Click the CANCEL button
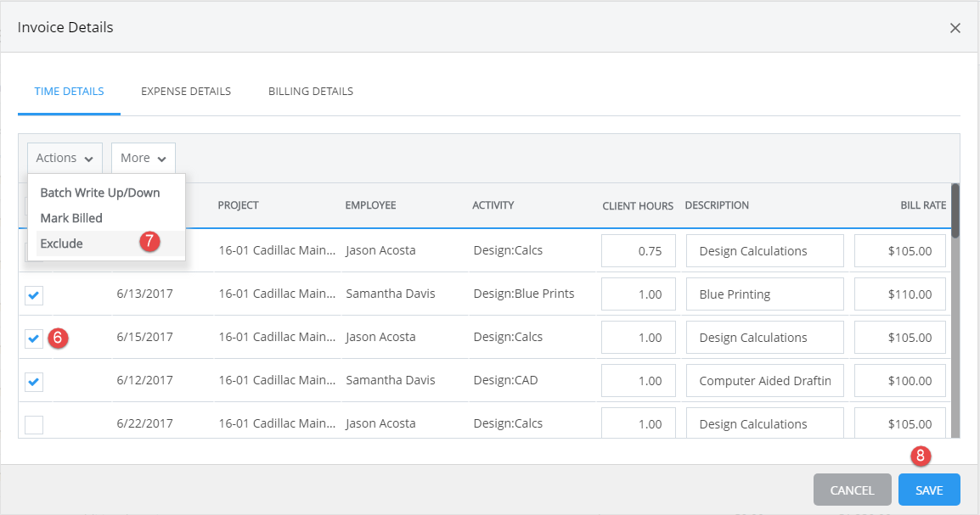This screenshot has width=980, height=515. [x=852, y=490]
